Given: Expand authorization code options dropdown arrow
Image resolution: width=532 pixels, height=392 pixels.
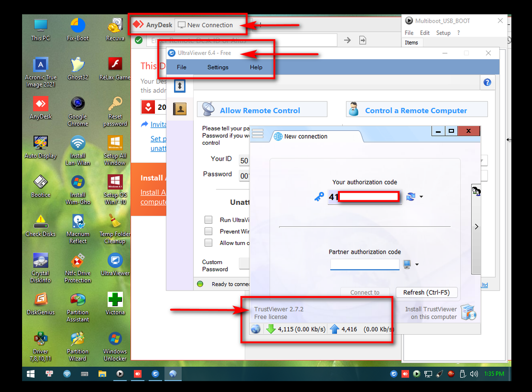Looking at the screenshot, I should (x=421, y=196).
